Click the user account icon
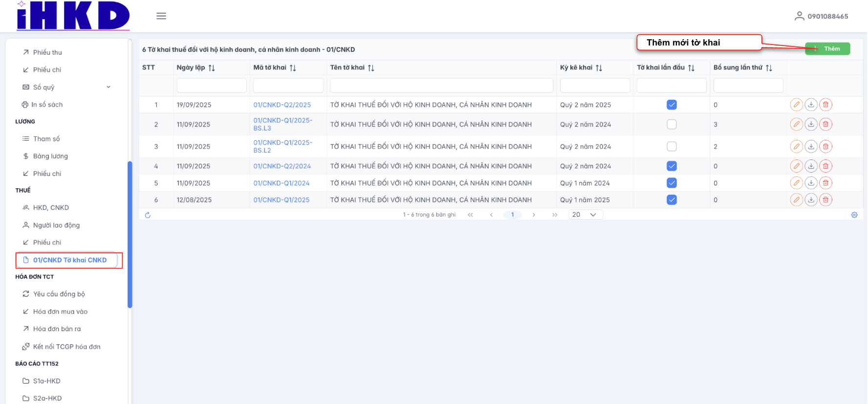Screen dimensions: 868x404 [x=799, y=16]
